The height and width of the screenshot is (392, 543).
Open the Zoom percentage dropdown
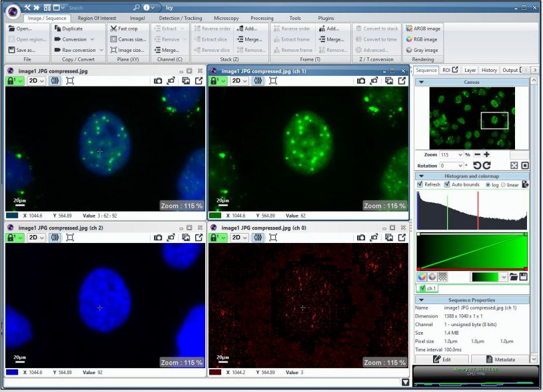pyautogui.click(x=460, y=154)
